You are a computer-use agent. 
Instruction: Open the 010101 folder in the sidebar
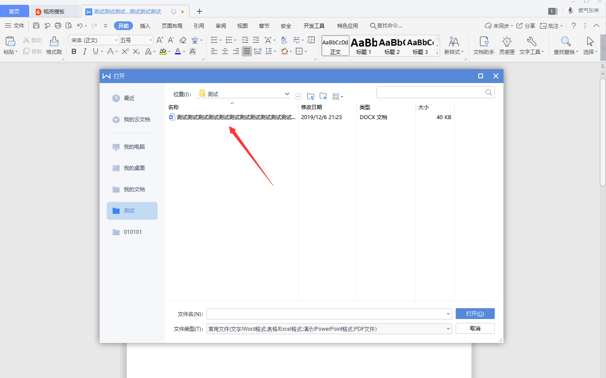tap(128, 232)
